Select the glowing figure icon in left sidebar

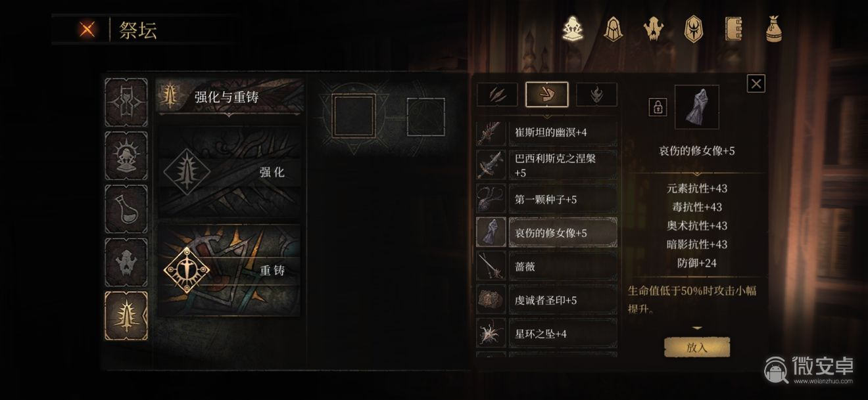[126, 156]
